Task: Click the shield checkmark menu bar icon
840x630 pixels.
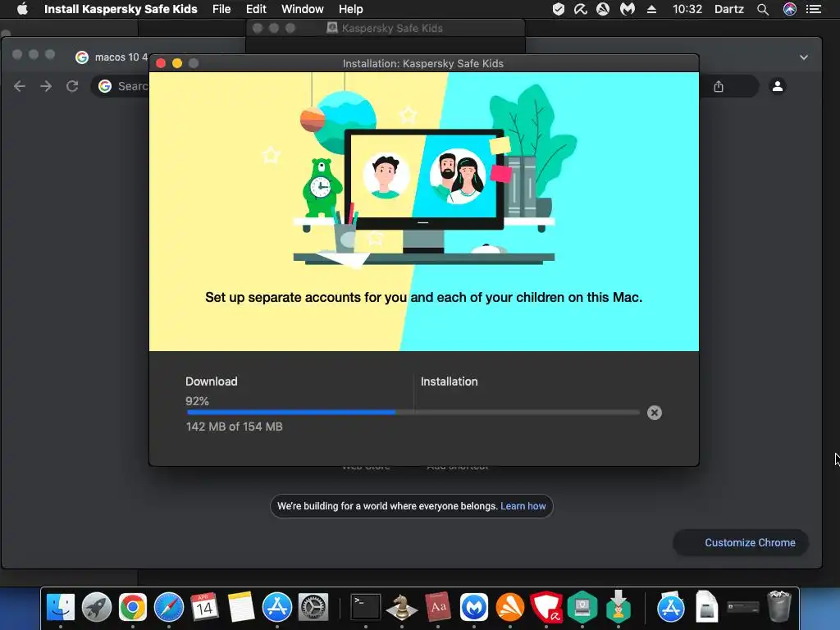Action: point(558,9)
